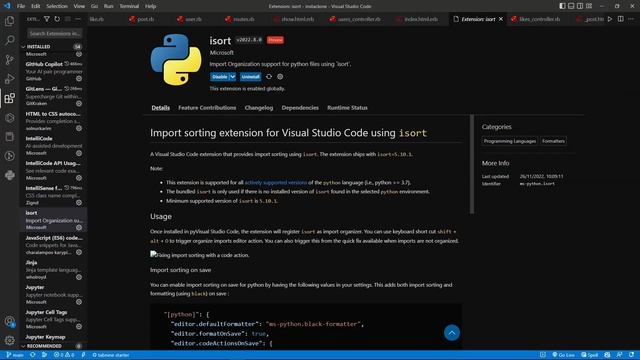
Task: Collapse the INSTALLED section
Action: 38,47
